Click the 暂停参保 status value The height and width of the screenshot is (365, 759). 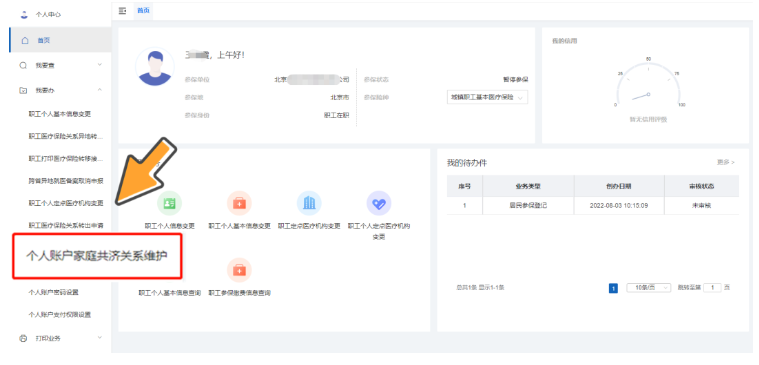(x=516, y=79)
